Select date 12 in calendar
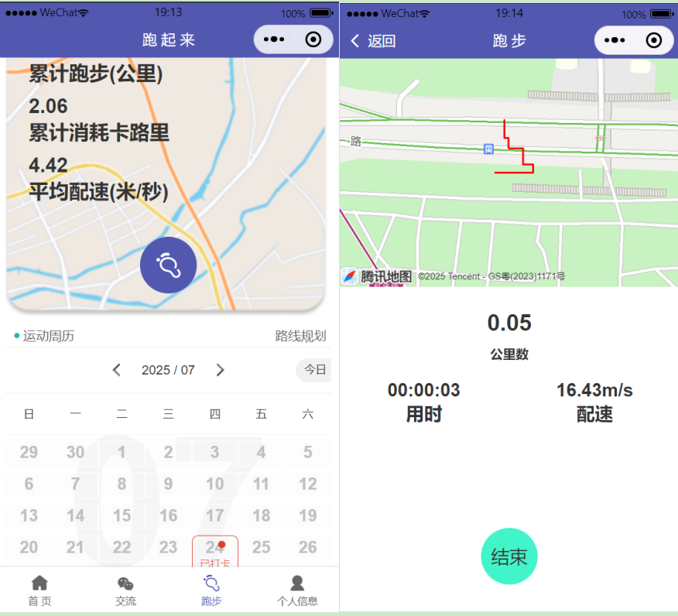678x616 pixels. tap(308, 484)
